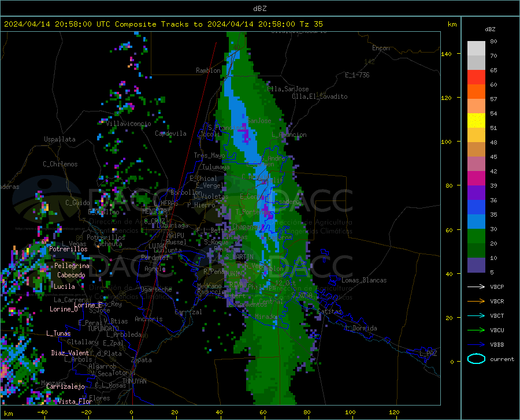Click the 140 km vertical axis tick
The height and width of the screenshot is (420, 520).
(447, 54)
